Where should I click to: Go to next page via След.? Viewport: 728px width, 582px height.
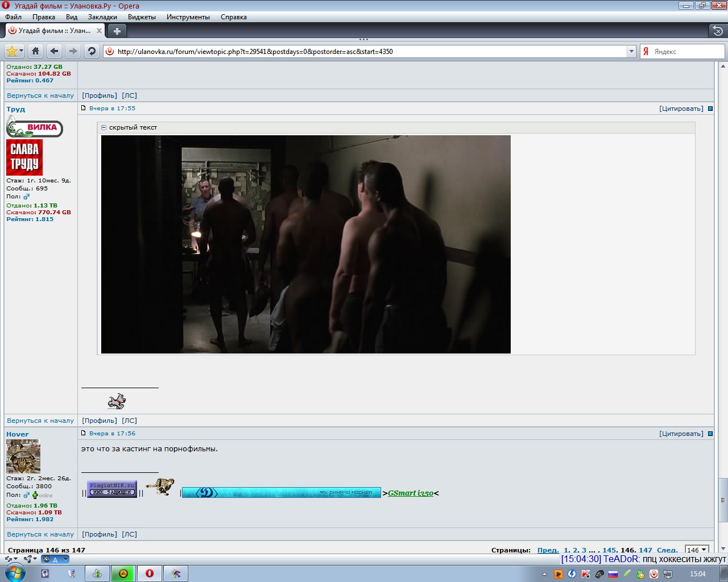pyautogui.click(x=667, y=550)
